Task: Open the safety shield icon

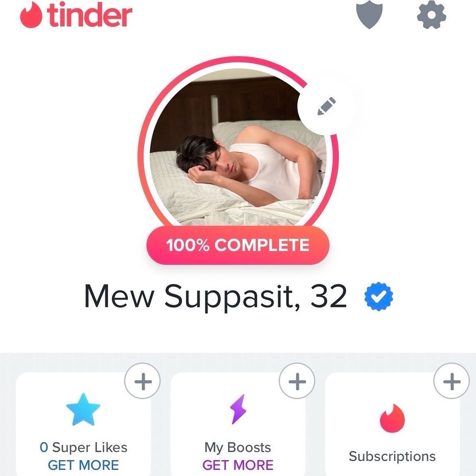Action: tap(369, 15)
